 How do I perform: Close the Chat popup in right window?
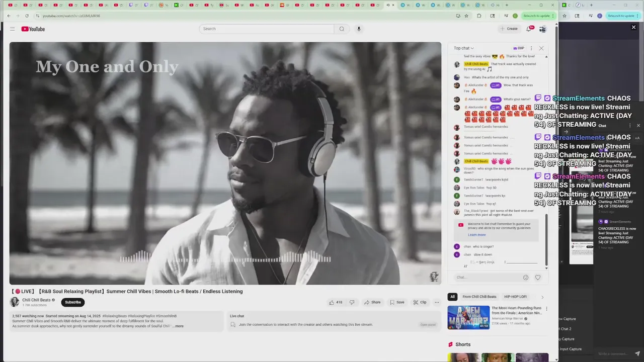click(x=638, y=126)
